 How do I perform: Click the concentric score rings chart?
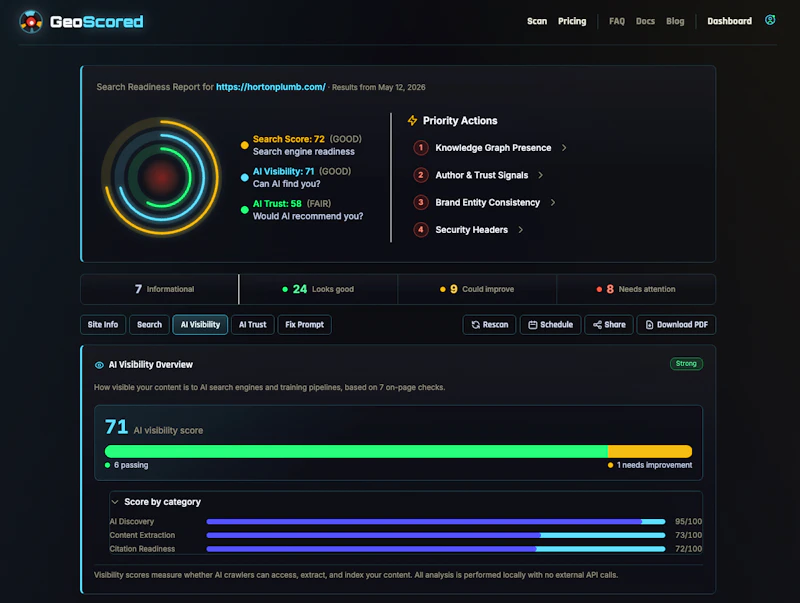tap(161, 177)
